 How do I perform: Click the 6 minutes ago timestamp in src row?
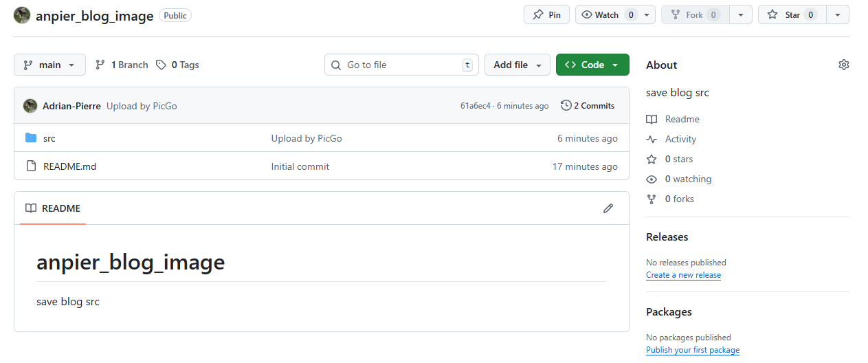588,138
